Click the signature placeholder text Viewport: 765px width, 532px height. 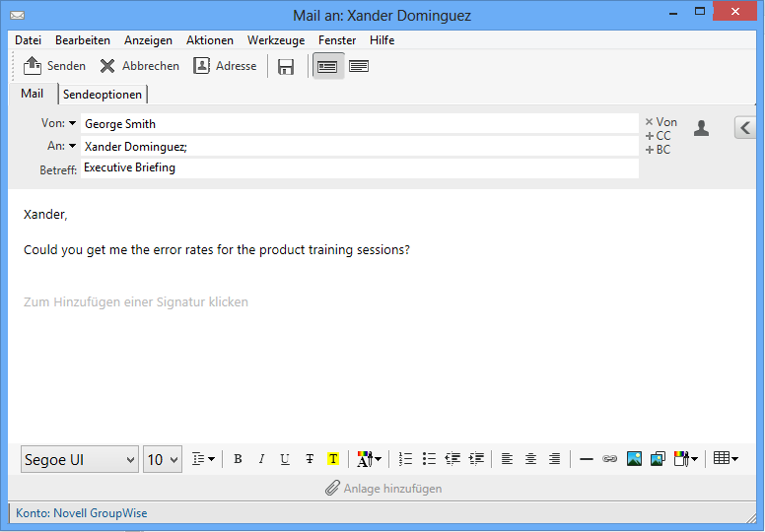136,302
